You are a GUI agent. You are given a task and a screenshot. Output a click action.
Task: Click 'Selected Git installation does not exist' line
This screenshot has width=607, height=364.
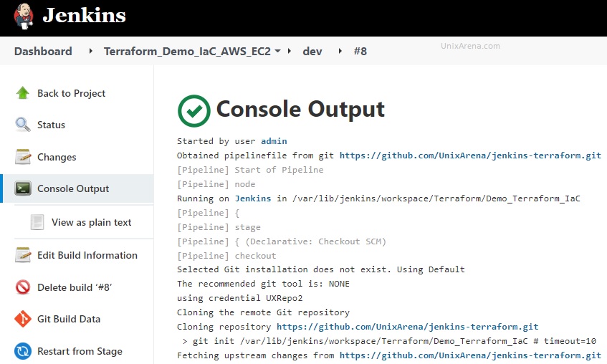click(321, 269)
